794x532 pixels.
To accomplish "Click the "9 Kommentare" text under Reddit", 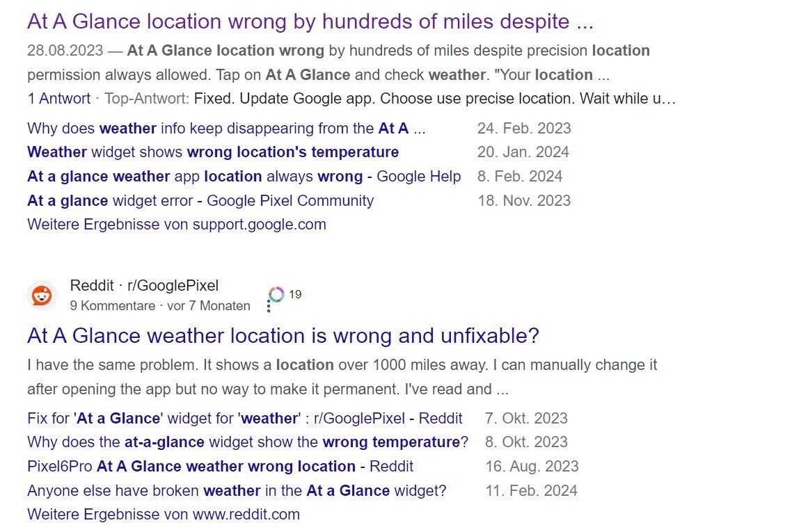I will [x=113, y=305].
